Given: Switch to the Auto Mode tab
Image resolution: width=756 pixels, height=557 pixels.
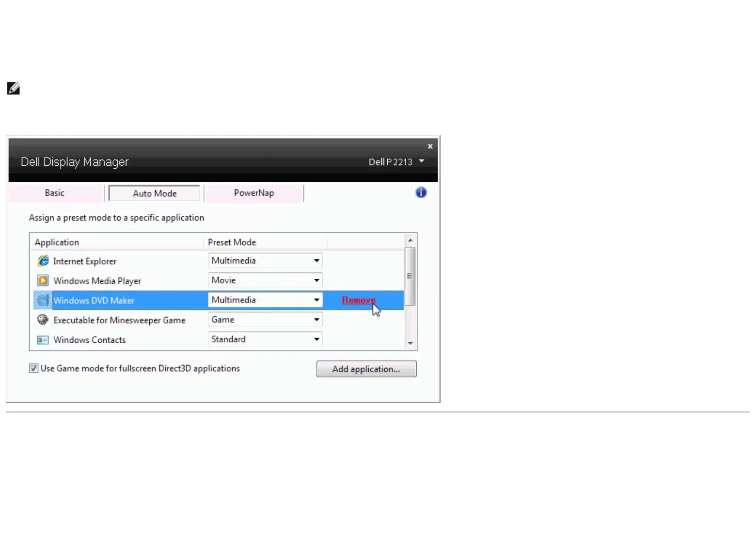Looking at the screenshot, I should point(155,193).
